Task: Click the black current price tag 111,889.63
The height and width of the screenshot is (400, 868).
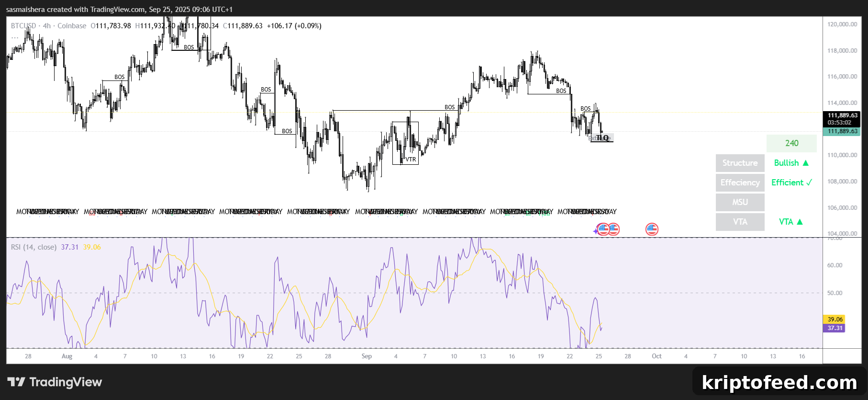Action: click(843, 115)
